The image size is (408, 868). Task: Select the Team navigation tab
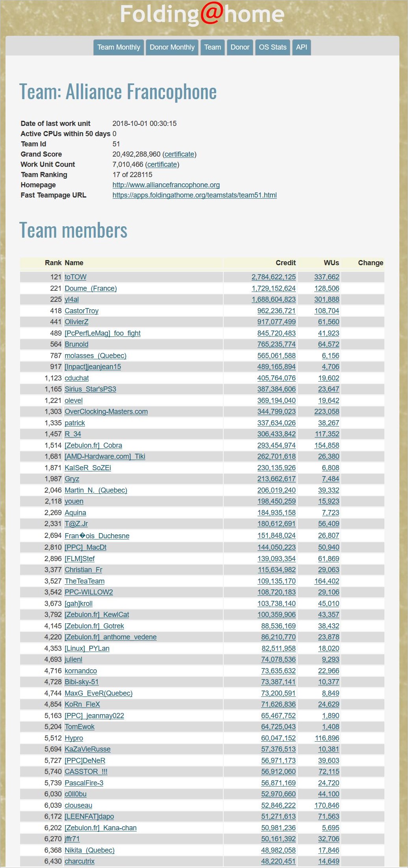pyautogui.click(x=213, y=47)
